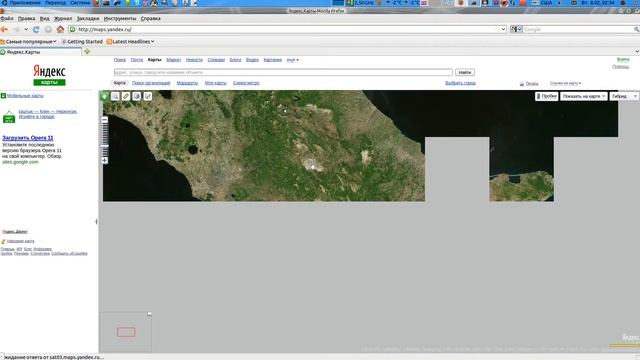640x360 pixels.
Task: Click the fourth map toolbar tool icon
Action: (137, 96)
